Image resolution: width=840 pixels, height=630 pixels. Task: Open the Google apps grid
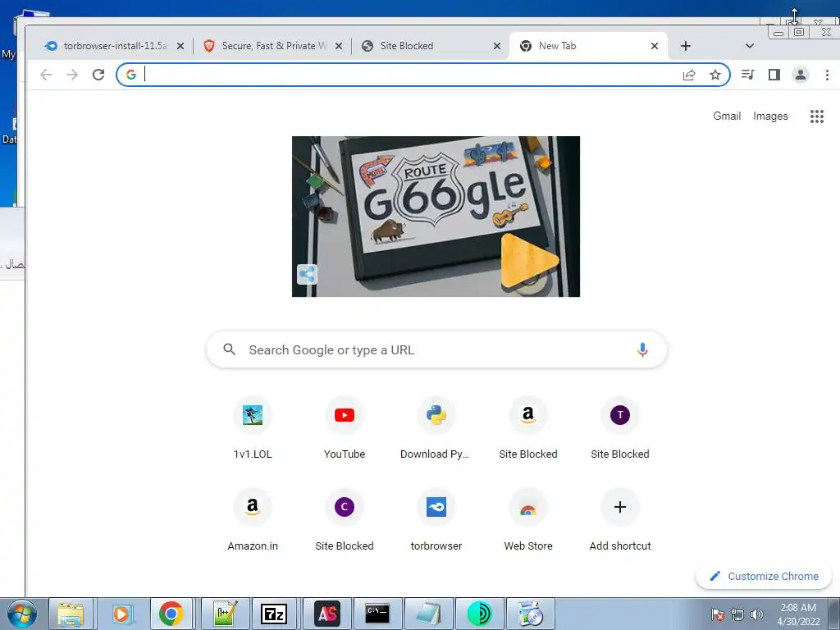816,116
